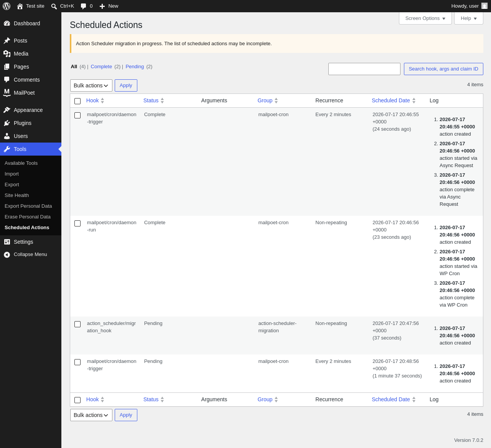Click the Appearance paintbrush icon
The image size is (491, 448).
7,110
